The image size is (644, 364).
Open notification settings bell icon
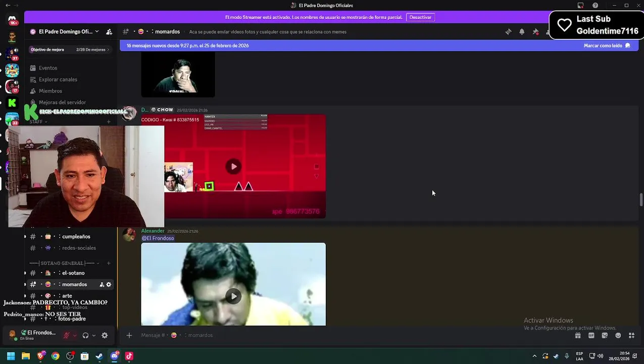[x=522, y=32]
